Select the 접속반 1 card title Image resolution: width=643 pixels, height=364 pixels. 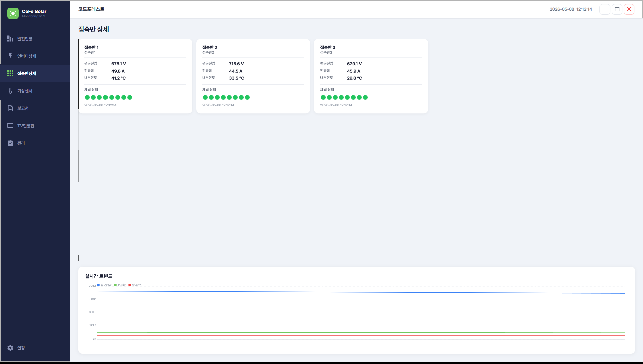pyautogui.click(x=91, y=47)
